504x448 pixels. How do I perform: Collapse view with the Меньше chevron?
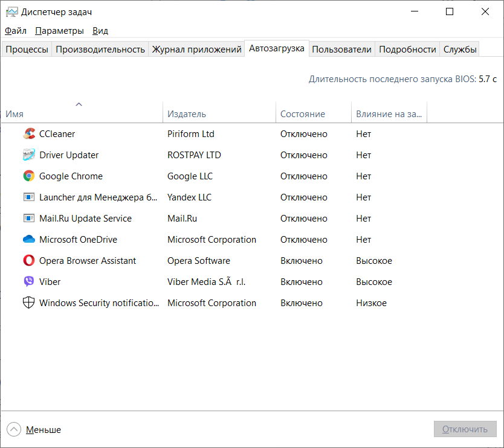13,430
